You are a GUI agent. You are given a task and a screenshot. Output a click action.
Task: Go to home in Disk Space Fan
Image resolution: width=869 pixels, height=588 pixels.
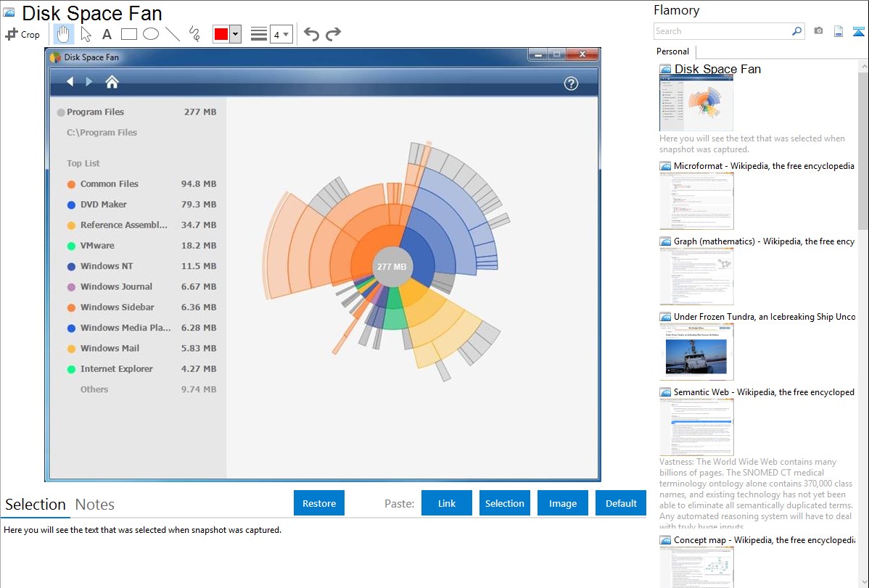coord(112,82)
